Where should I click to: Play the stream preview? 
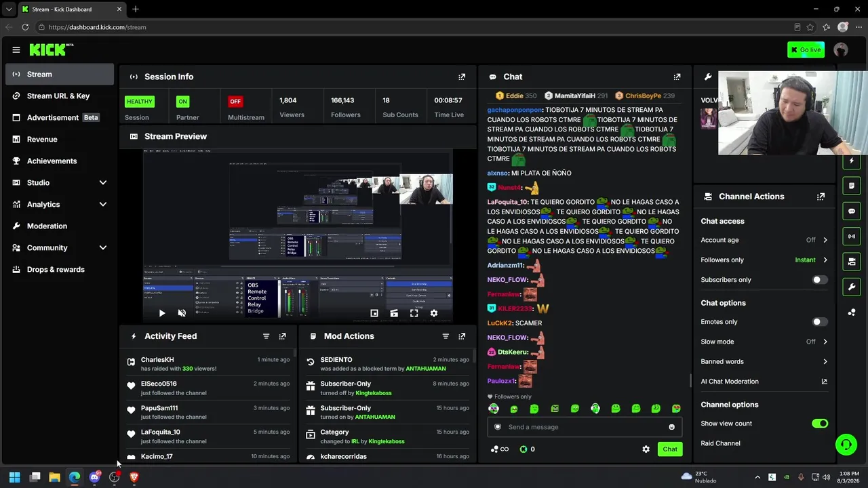(x=161, y=313)
